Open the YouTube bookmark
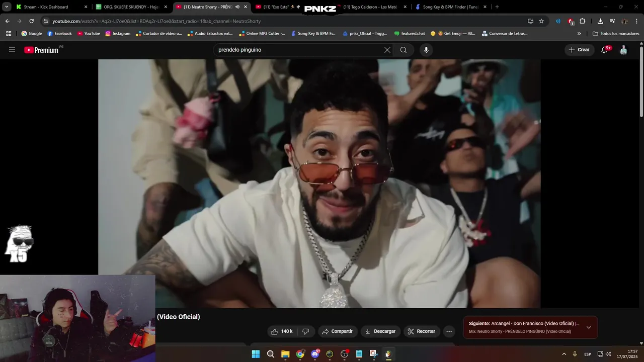 pos(89,34)
